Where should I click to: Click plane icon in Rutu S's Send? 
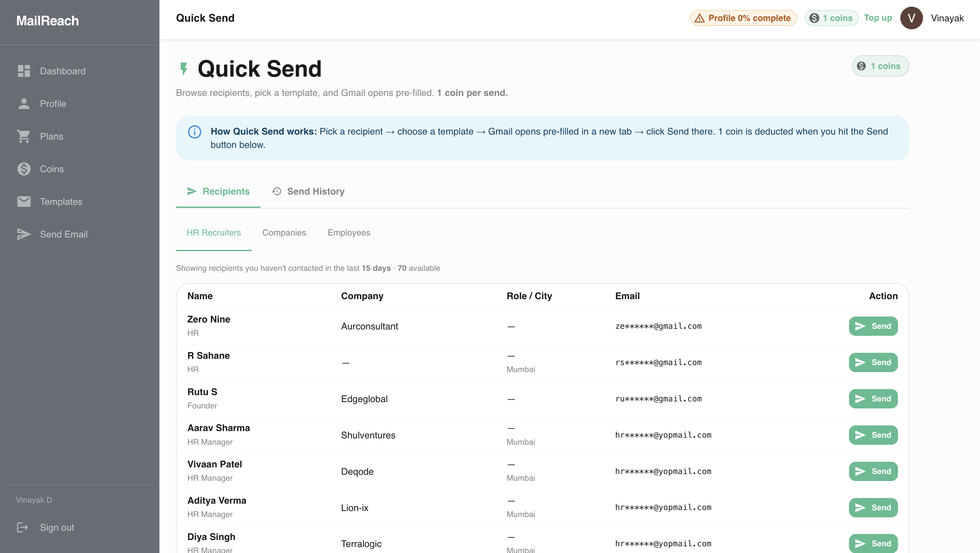tap(860, 399)
